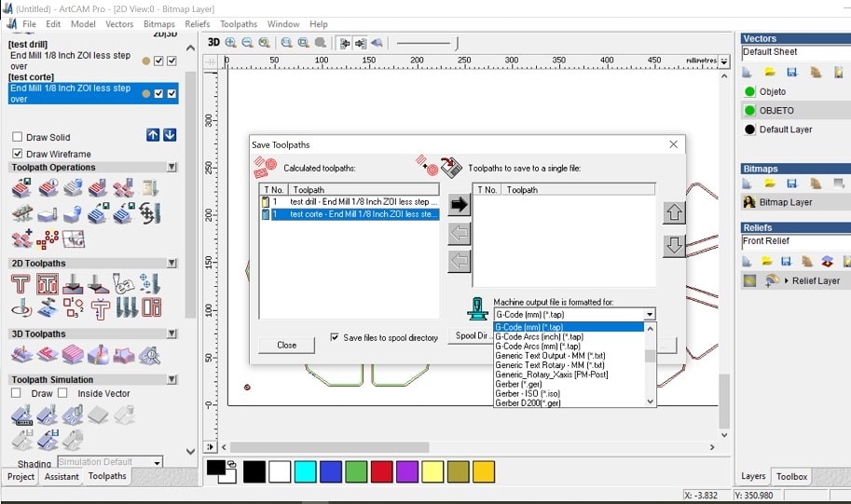
Task: Open the Toolpaths menu
Action: pos(239,24)
